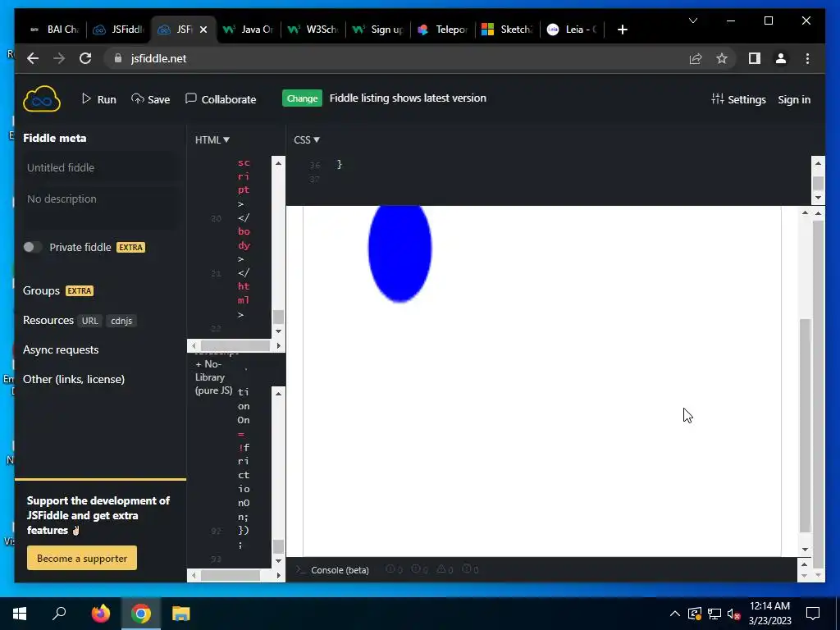840x630 pixels.
Task: Edit the No description field
Action: [100, 207]
